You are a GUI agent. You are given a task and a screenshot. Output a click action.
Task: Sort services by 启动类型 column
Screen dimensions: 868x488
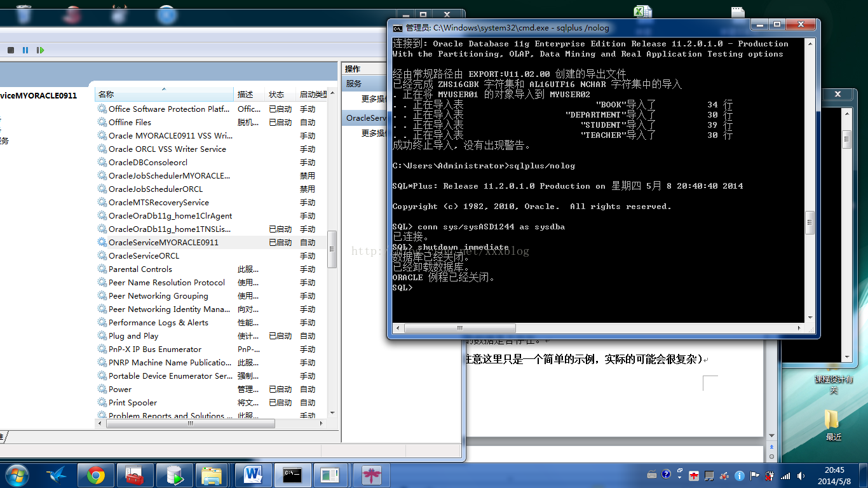[312, 94]
